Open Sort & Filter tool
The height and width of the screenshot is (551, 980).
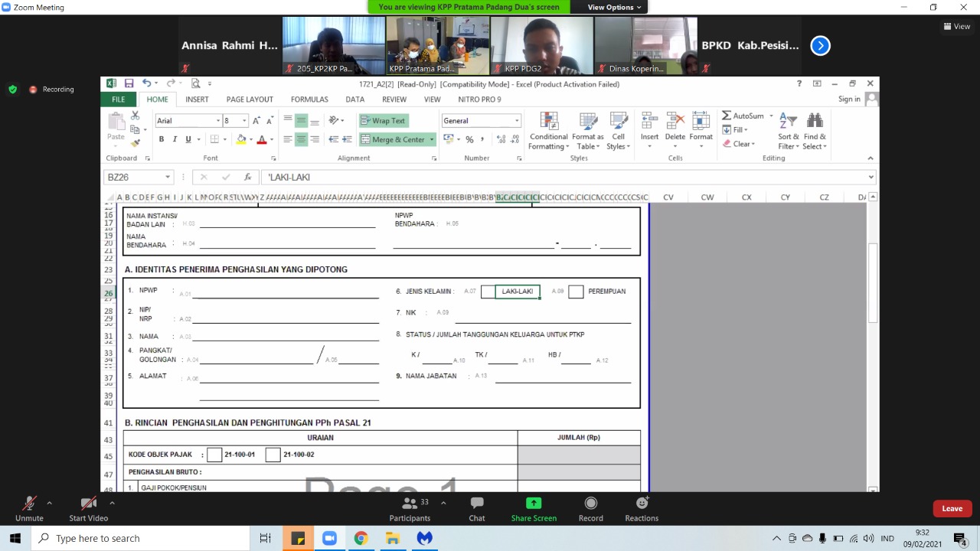(x=788, y=122)
